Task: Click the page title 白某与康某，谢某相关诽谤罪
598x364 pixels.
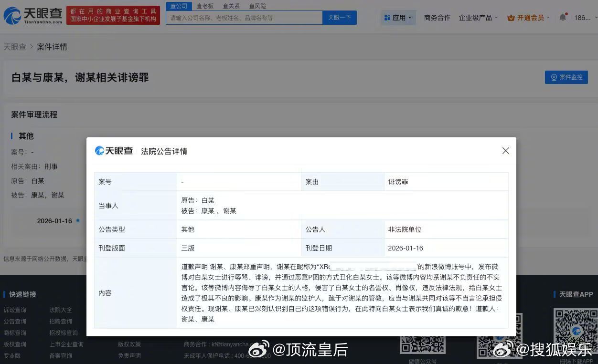Action: pyautogui.click(x=80, y=77)
